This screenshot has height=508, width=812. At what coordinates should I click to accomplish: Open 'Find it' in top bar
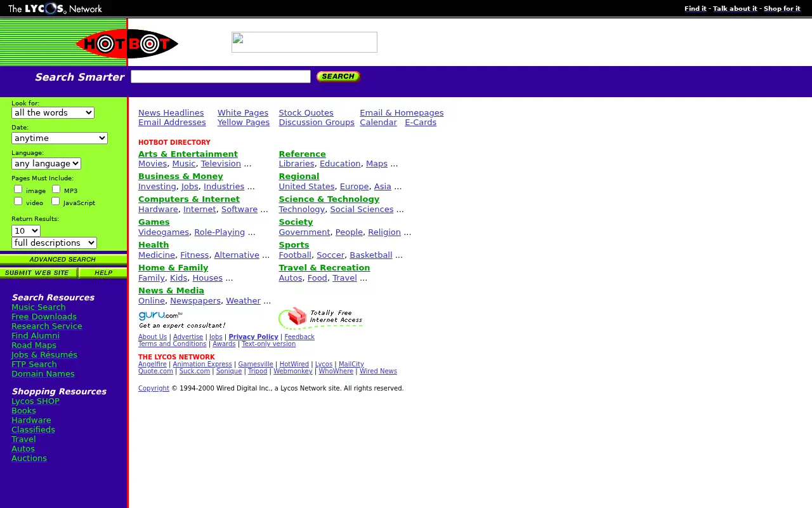[695, 8]
